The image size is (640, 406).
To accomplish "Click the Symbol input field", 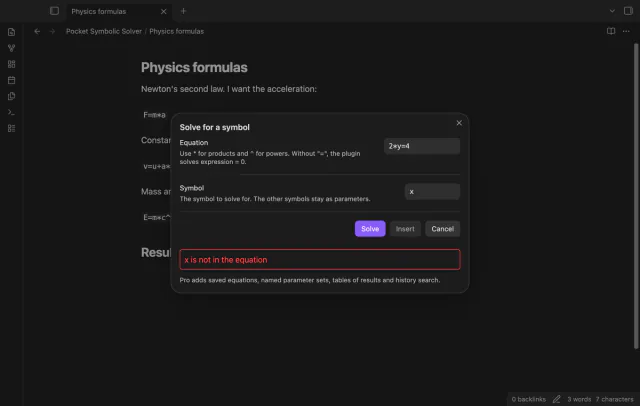I will coord(432,191).
